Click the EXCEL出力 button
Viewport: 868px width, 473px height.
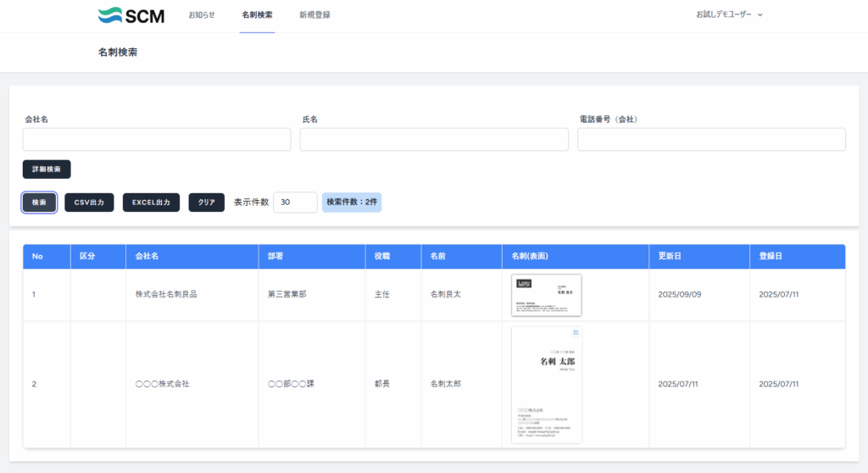151,203
